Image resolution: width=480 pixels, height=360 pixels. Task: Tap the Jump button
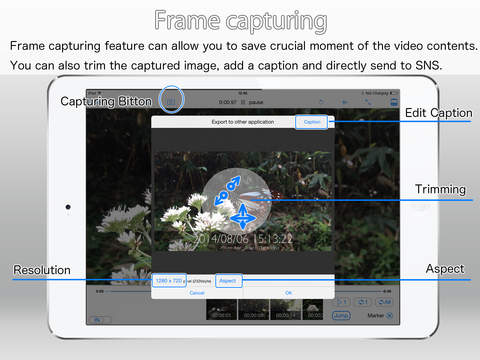pyautogui.click(x=341, y=315)
